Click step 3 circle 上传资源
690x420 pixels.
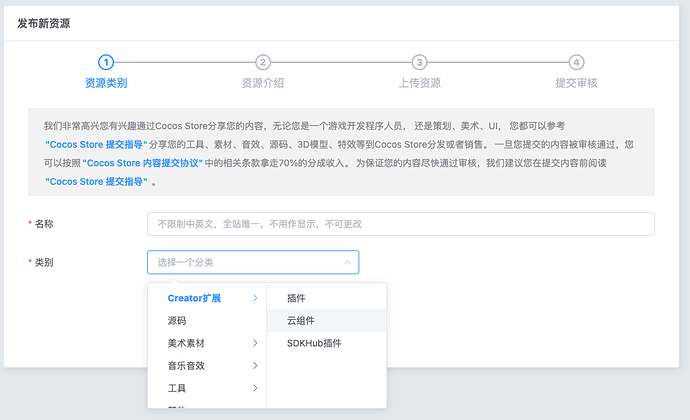point(419,63)
